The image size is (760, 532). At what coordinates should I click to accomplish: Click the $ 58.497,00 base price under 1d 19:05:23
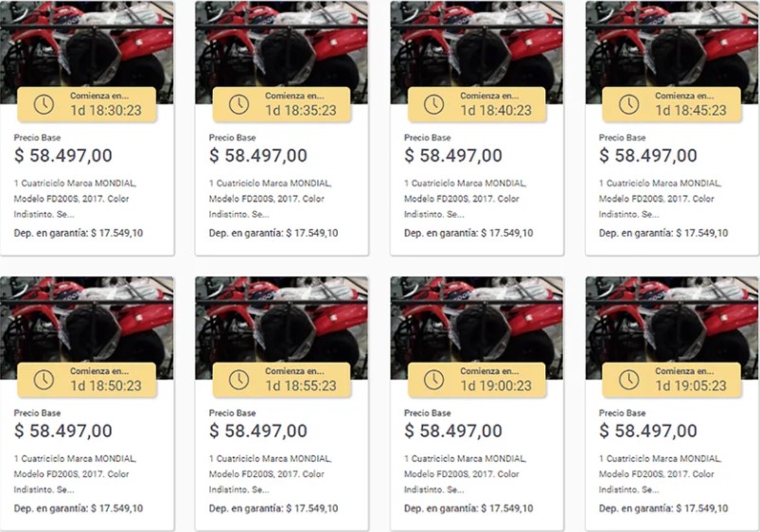point(648,431)
